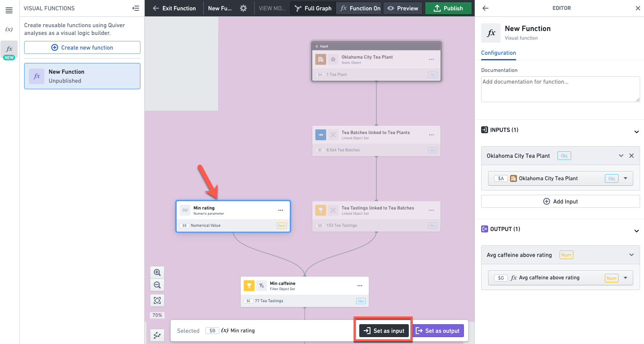This screenshot has width=644, height=344.
Task: Select the Configuration tab
Action: (x=498, y=53)
